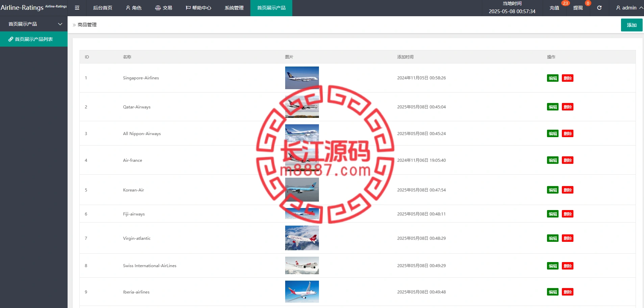
Task: Open the 系统管理 menu
Action: coord(234,8)
